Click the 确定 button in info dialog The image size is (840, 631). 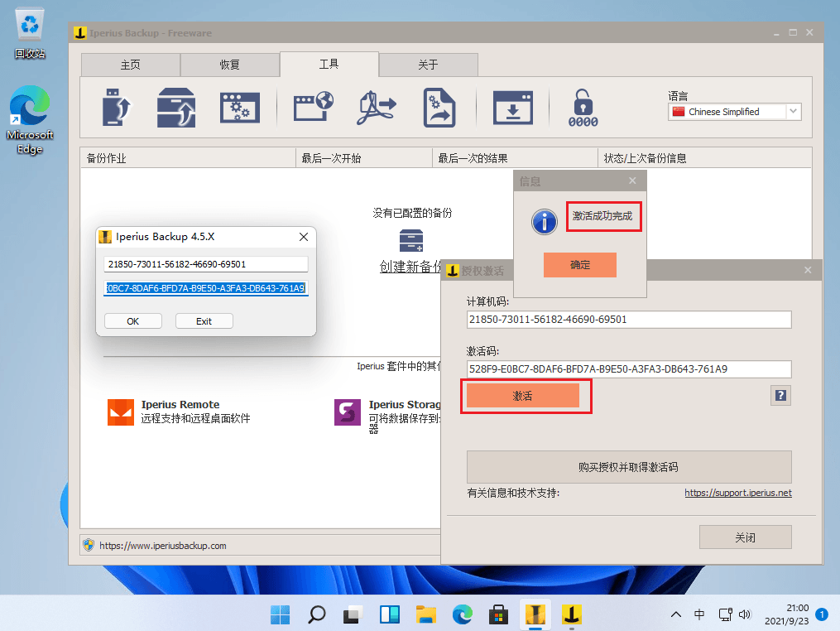[x=579, y=265]
